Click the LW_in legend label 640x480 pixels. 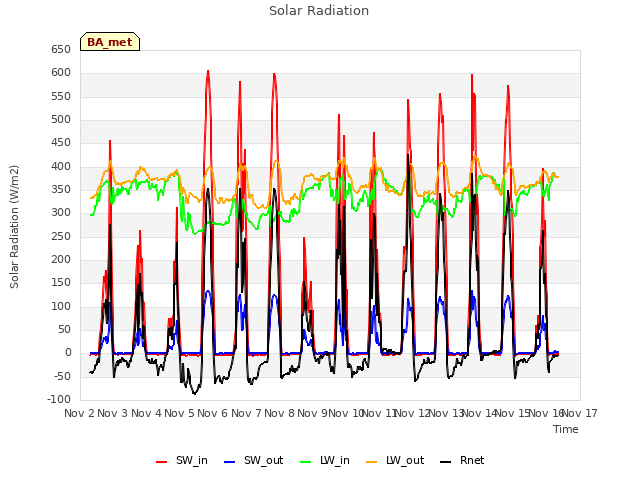[335, 460]
